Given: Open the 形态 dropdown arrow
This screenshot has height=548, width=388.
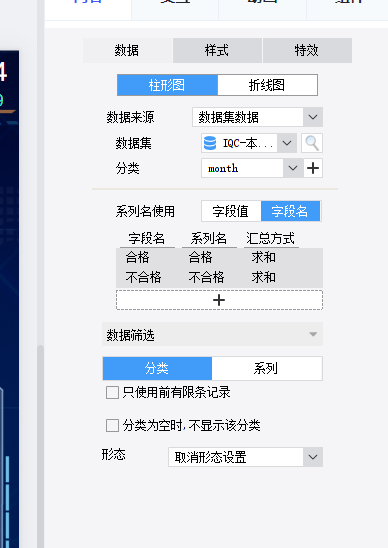Looking at the screenshot, I should 313,457.
